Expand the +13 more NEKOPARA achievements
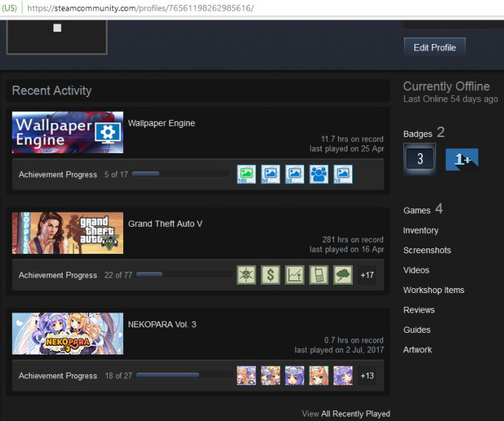 (x=367, y=376)
